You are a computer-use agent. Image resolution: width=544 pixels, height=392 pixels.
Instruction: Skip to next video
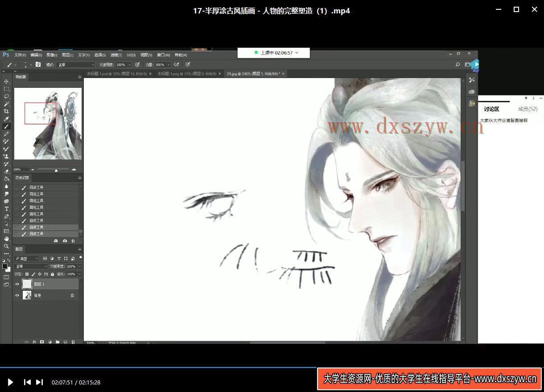coord(39,382)
